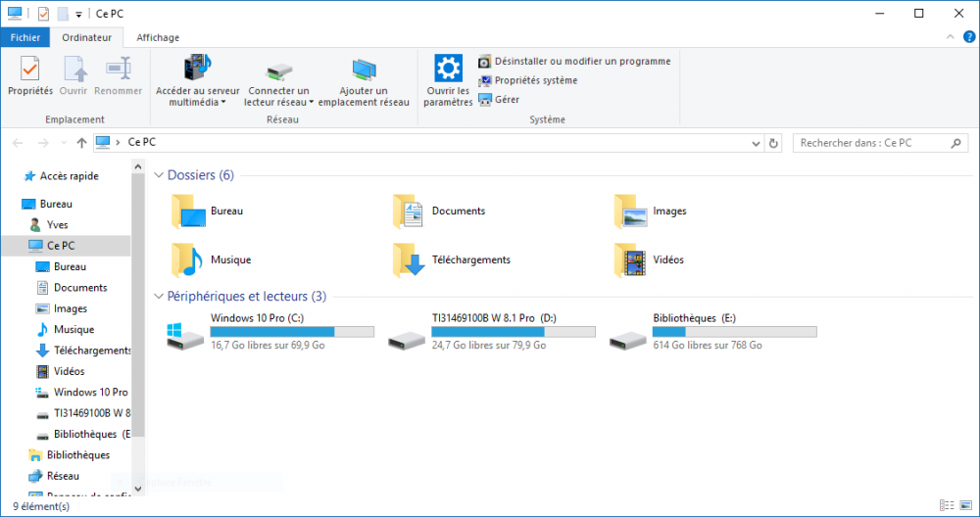Open recent locations dropdown arrow
980x517 pixels.
64,143
